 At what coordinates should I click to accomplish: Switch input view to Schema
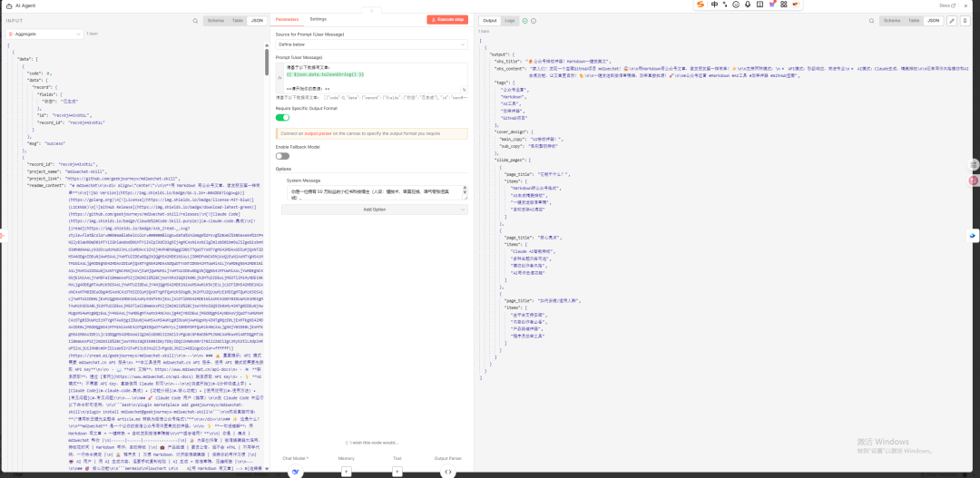point(216,20)
